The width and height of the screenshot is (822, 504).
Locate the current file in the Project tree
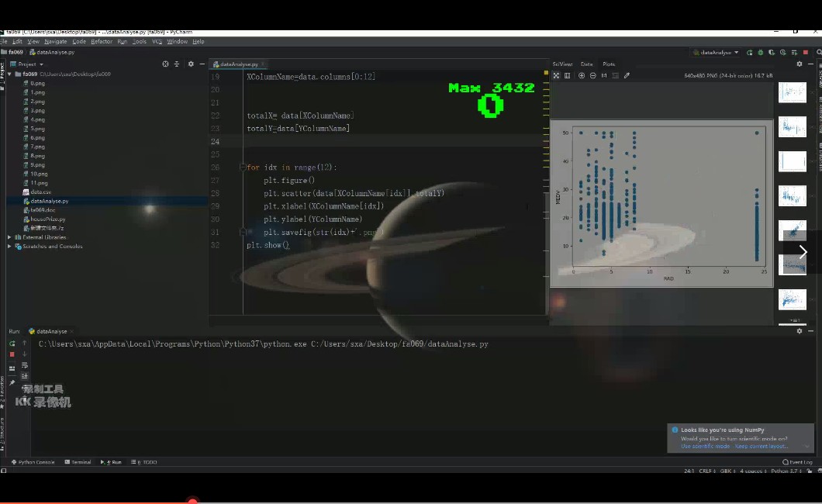point(165,64)
